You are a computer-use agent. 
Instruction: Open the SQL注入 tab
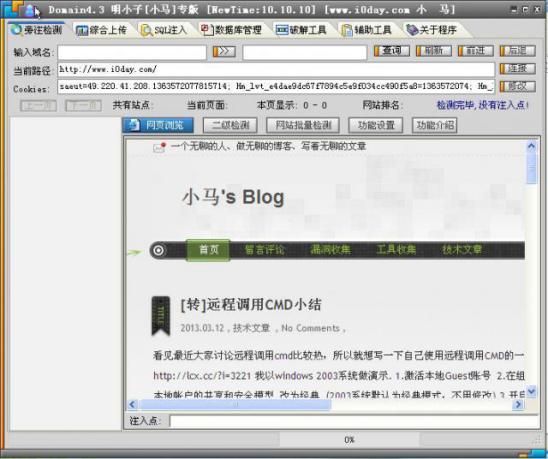pyautogui.click(x=164, y=30)
